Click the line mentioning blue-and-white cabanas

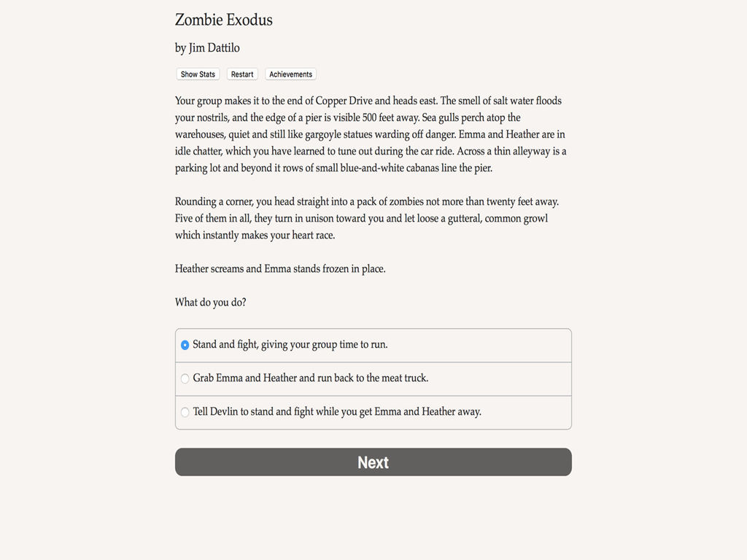pos(333,168)
